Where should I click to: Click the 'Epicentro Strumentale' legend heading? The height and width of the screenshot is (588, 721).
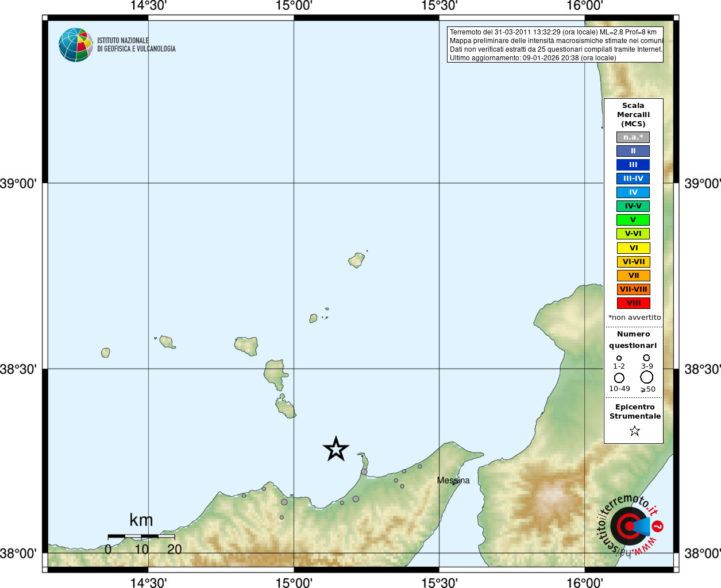point(635,412)
